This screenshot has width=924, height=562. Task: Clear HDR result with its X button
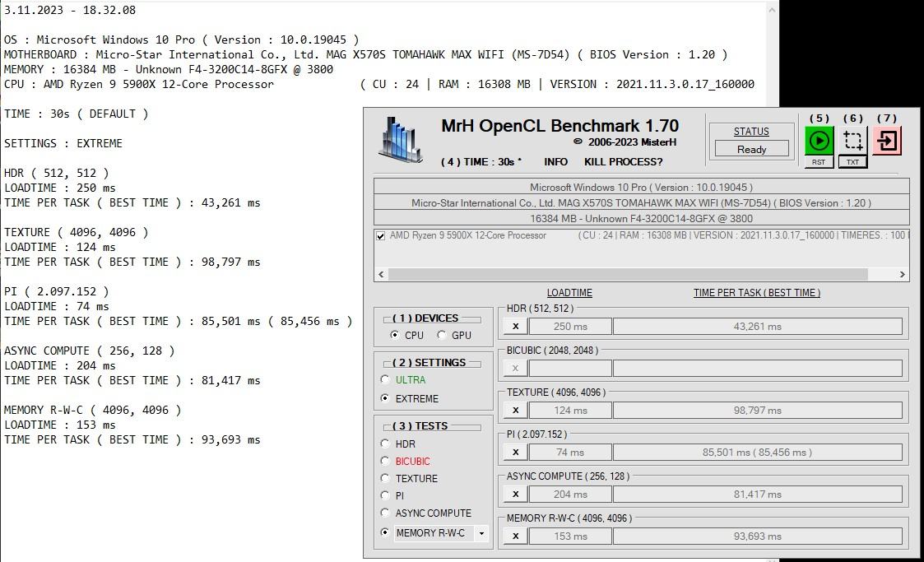[516, 327]
